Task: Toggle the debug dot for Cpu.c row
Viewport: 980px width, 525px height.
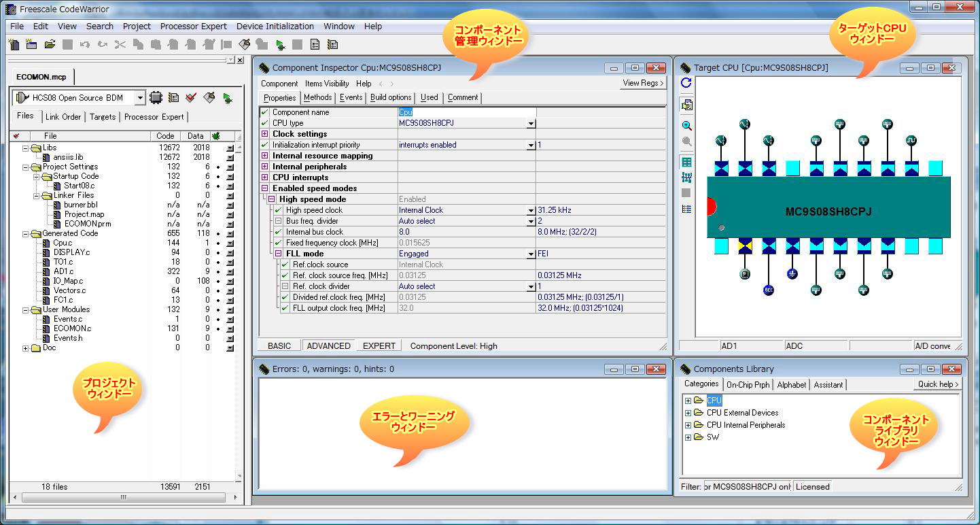Action: click(x=217, y=243)
